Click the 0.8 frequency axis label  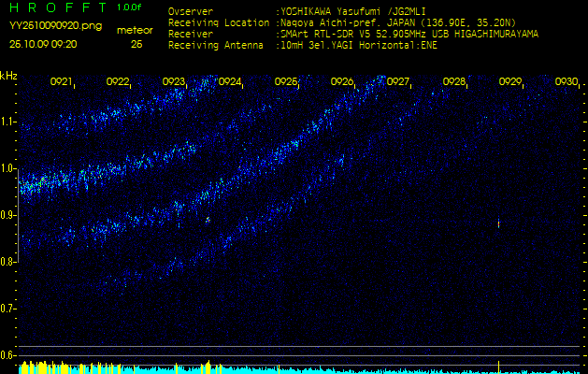point(8,262)
